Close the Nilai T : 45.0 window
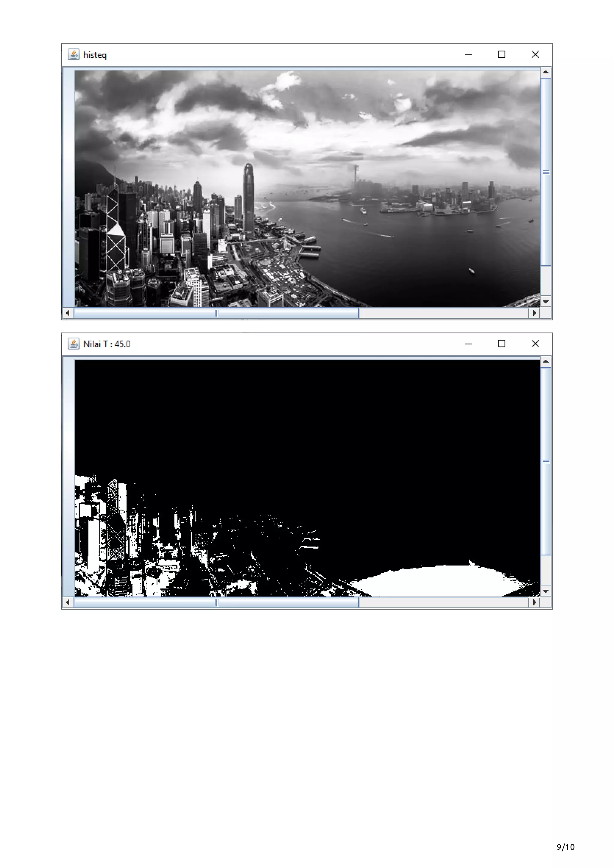 (535, 344)
